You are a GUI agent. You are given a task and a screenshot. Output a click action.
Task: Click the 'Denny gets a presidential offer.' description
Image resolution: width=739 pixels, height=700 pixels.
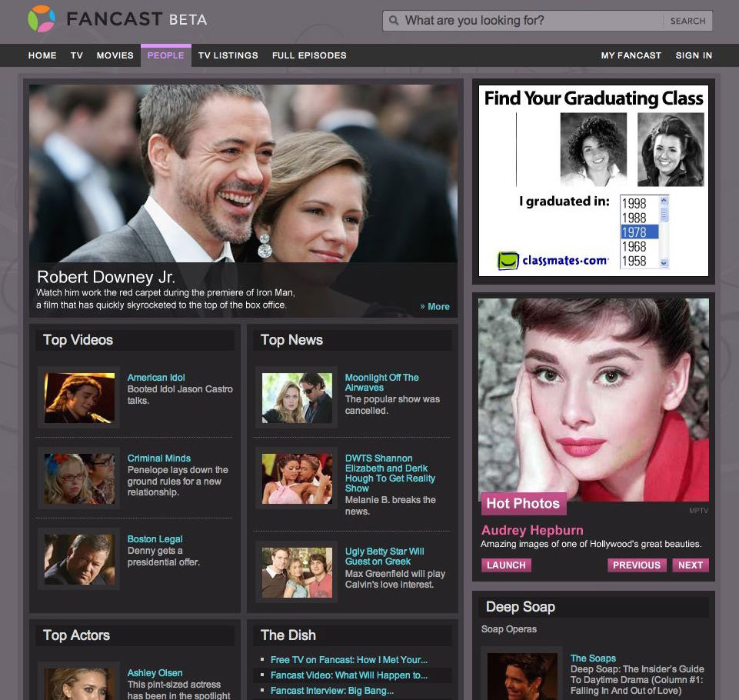164,556
